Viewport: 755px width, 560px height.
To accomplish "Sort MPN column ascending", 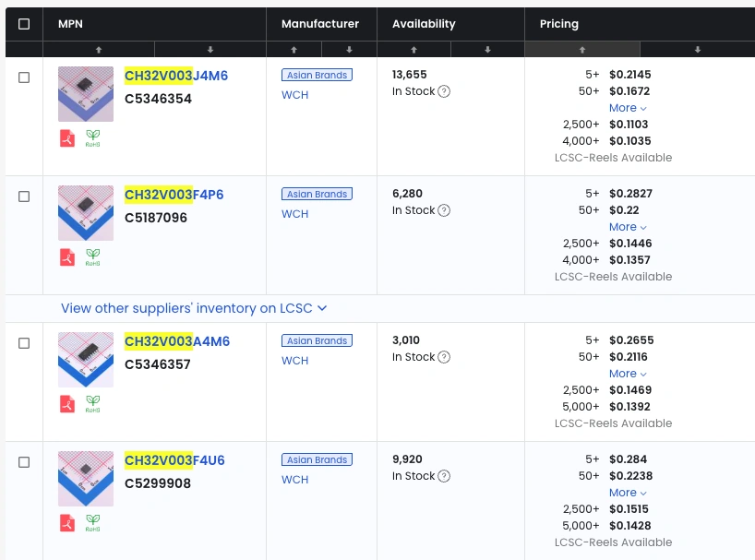I will 99,50.
